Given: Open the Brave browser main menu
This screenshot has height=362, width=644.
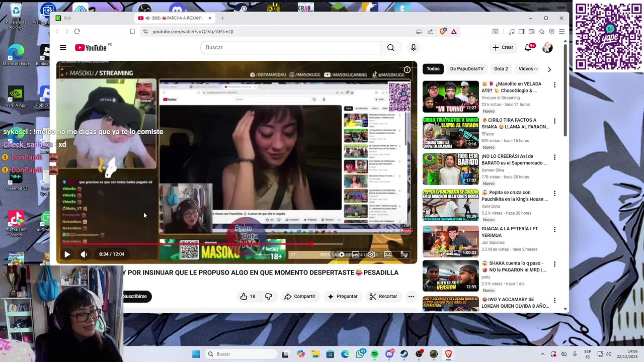Looking at the screenshot, I should pos(561,32).
